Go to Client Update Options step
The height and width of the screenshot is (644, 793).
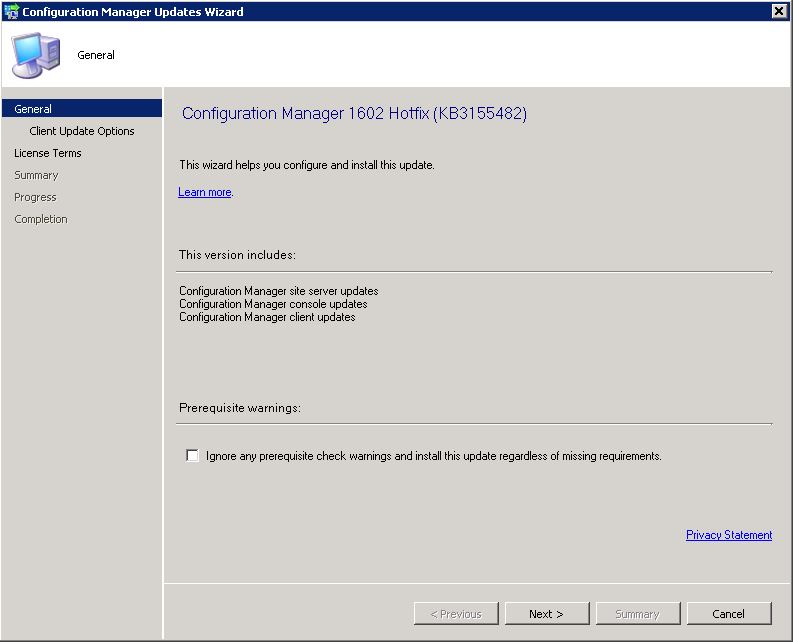point(82,131)
